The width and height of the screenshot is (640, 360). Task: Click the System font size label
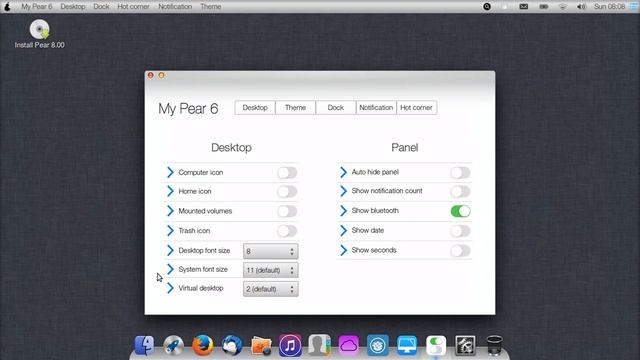pyautogui.click(x=203, y=269)
